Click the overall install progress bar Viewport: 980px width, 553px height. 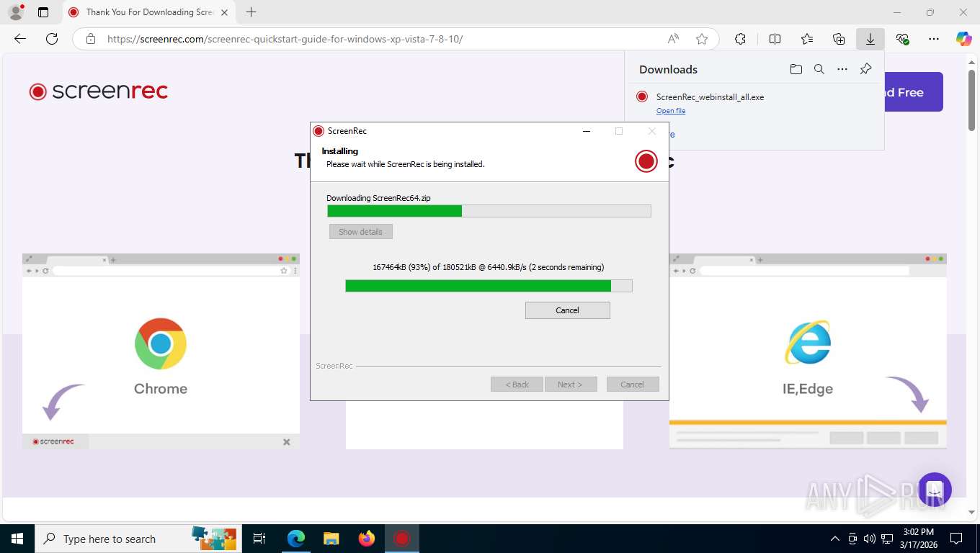[489, 211]
